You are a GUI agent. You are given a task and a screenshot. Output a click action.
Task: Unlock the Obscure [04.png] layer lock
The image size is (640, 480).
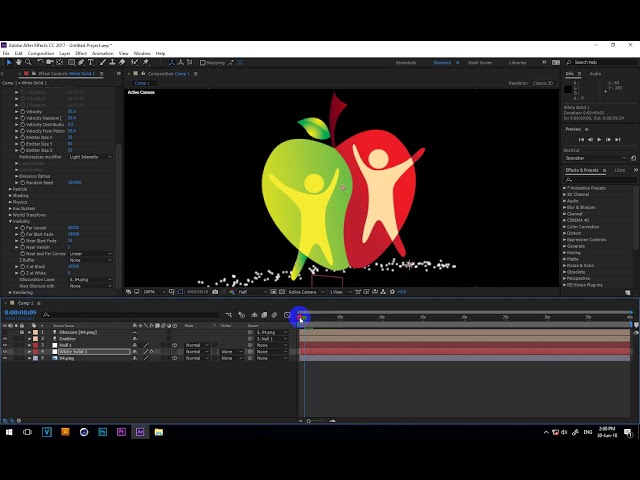tap(22, 332)
